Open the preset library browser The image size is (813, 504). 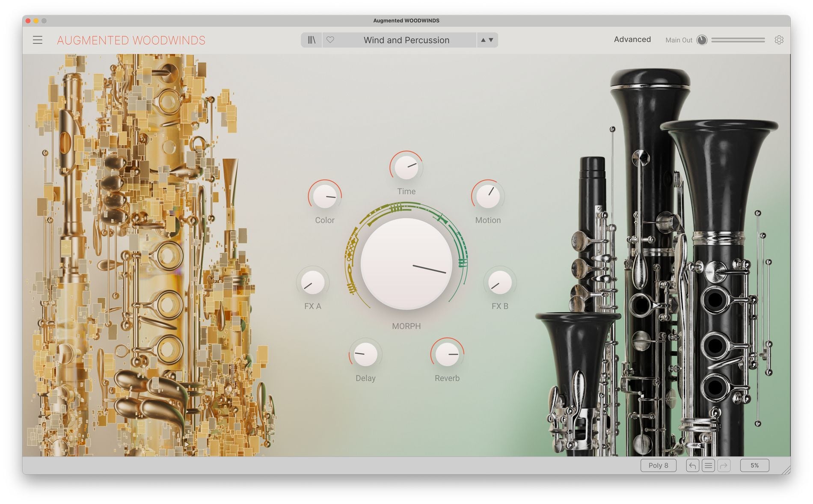coord(312,40)
